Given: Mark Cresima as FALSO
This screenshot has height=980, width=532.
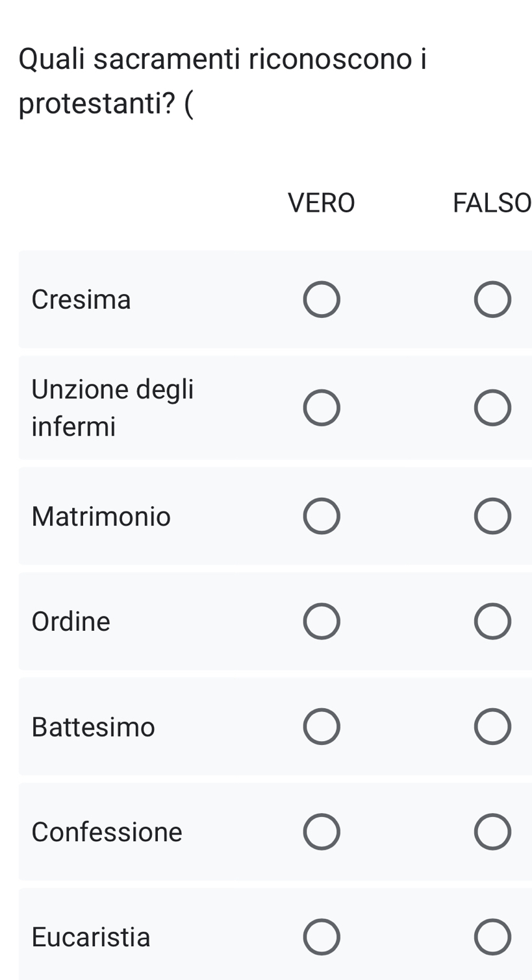Looking at the screenshot, I should [492, 299].
